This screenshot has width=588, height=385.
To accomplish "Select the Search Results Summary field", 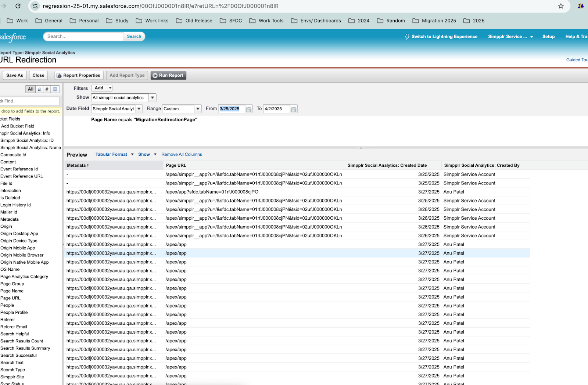I will 25,348.
